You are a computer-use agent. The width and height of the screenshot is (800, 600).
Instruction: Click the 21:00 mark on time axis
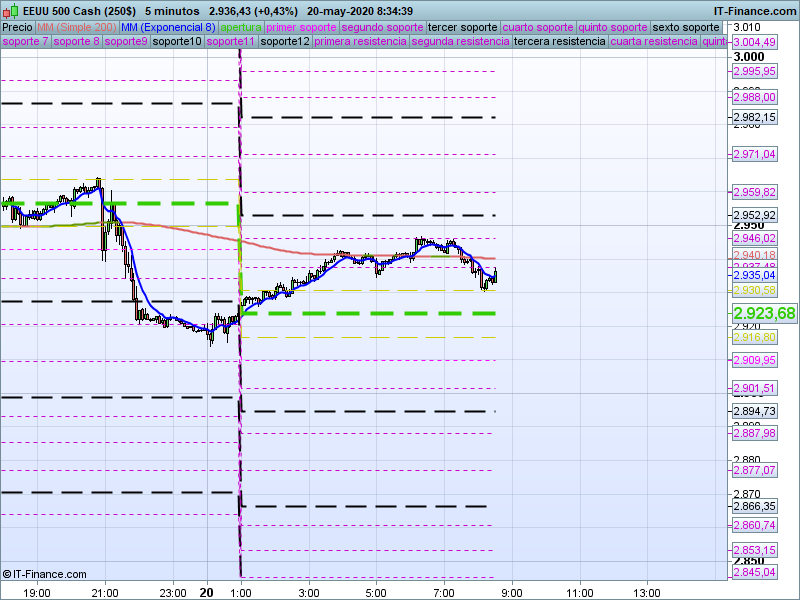pyautogui.click(x=104, y=592)
